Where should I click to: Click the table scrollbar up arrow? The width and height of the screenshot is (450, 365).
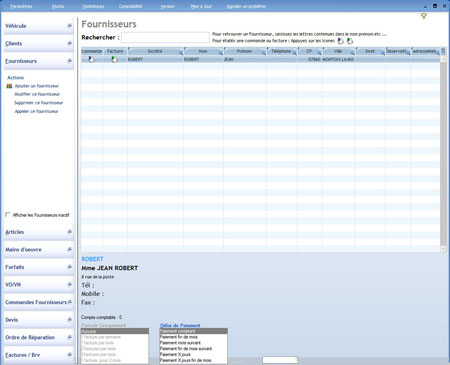tap(443, 59)
